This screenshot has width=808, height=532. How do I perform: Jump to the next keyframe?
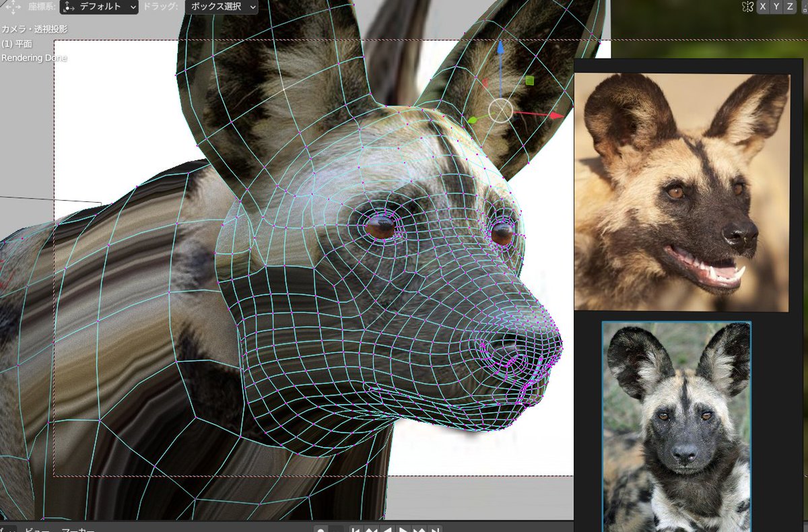tap(419, 529)
